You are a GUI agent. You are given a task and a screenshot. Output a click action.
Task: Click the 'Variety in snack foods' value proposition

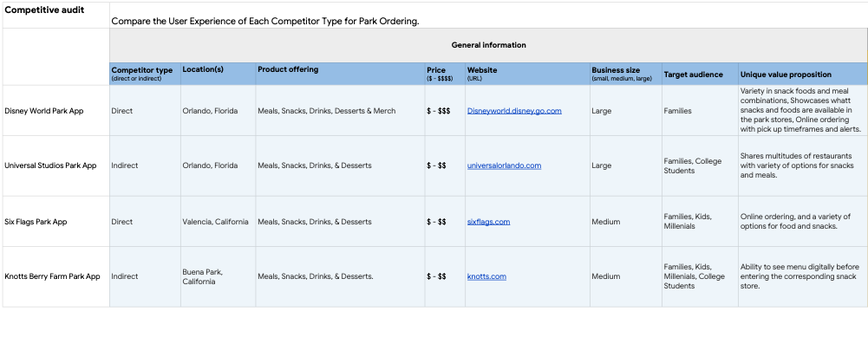tap(803, 111)
